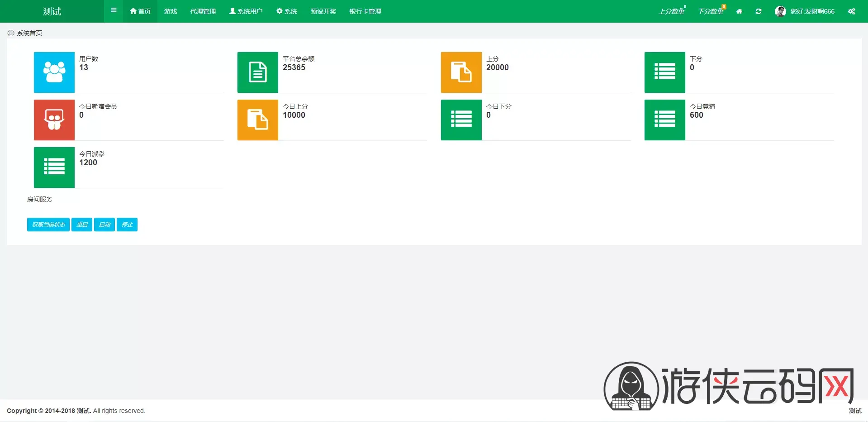The image size is (868, 422).
Task: Open the 上分数量 notification link
Action: tap(672, 11)
